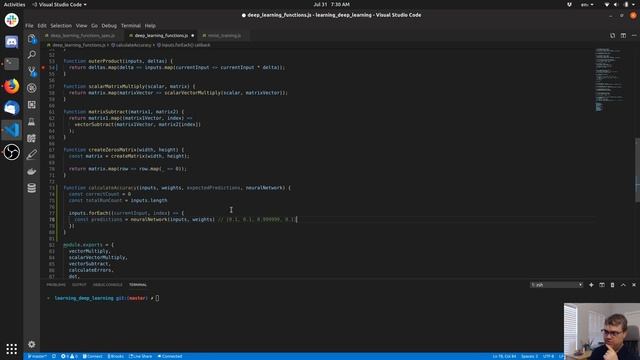Switch to the Output panel tab
Screen dimensions: 640x360
79,285
